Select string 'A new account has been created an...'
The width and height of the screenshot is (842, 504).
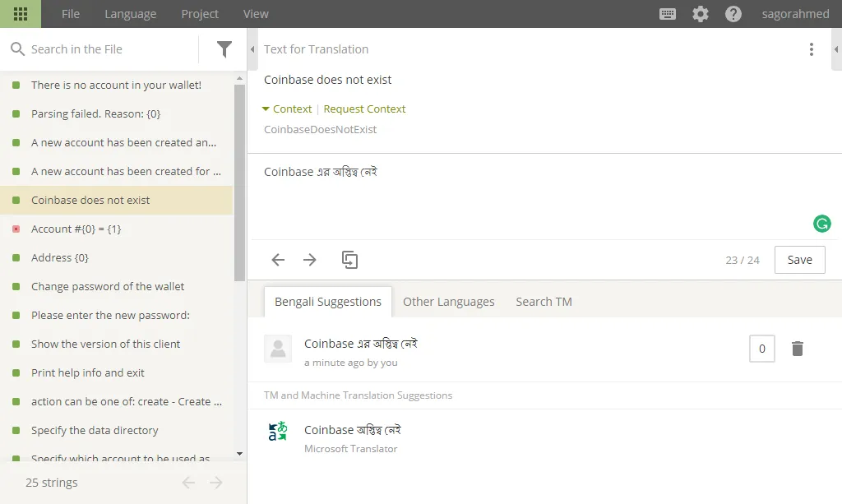(x=116, y=143)
